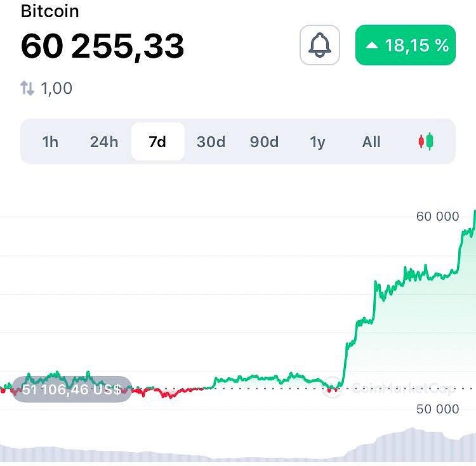
Task: Select the 1h time range
Action: click(x=50, y=141)
